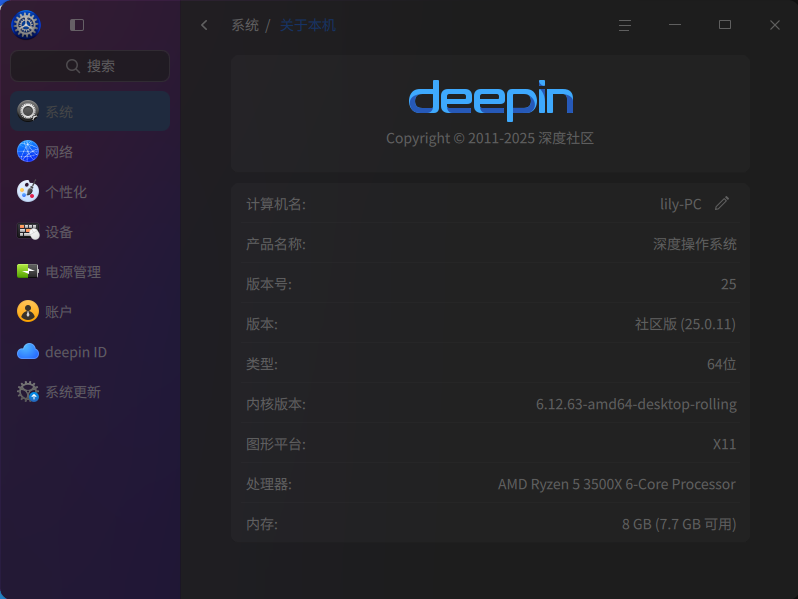
Task: Click the 处理器: label
Action: click(269, 484)
